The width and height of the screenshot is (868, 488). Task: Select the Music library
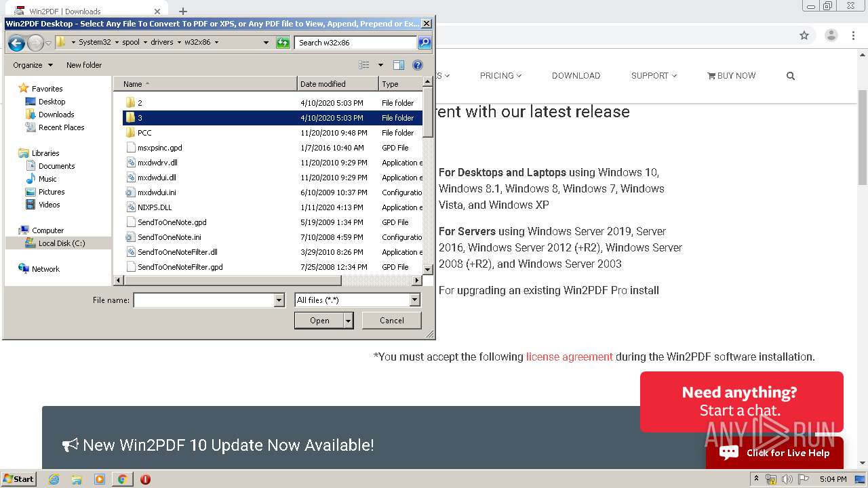[x=47, y=179]
